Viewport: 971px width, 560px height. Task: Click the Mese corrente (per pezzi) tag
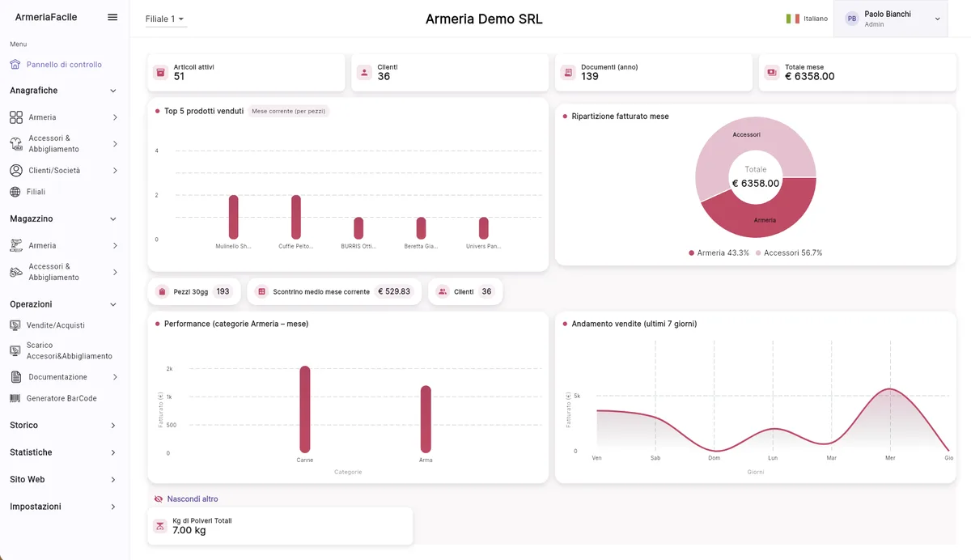tap(289, 111)
